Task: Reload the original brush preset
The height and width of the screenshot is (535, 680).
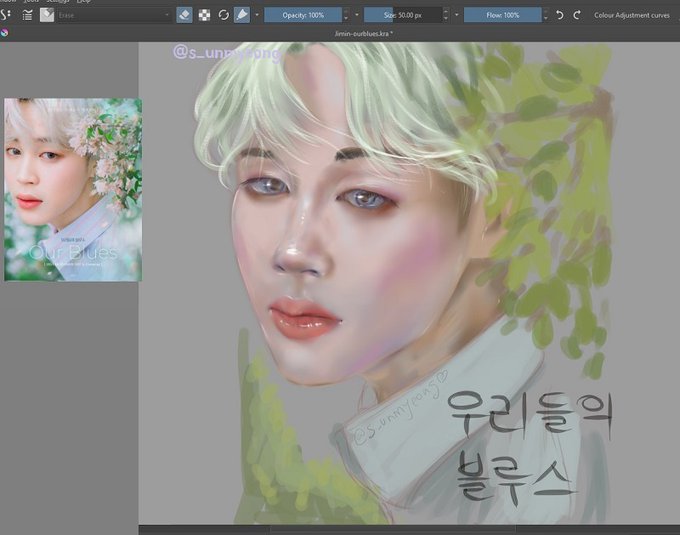Action: coord(224,15)
